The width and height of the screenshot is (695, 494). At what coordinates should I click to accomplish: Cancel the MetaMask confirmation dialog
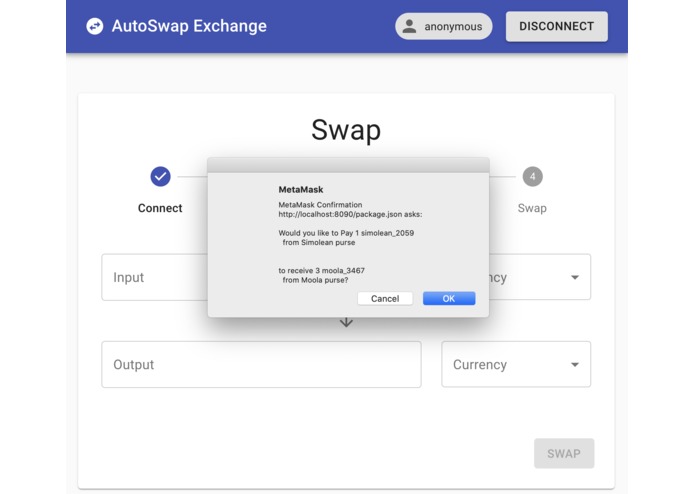coord(385,299)
